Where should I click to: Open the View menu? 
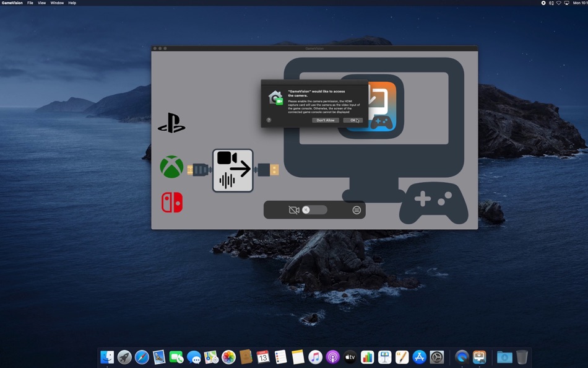(x=41, y=2)
